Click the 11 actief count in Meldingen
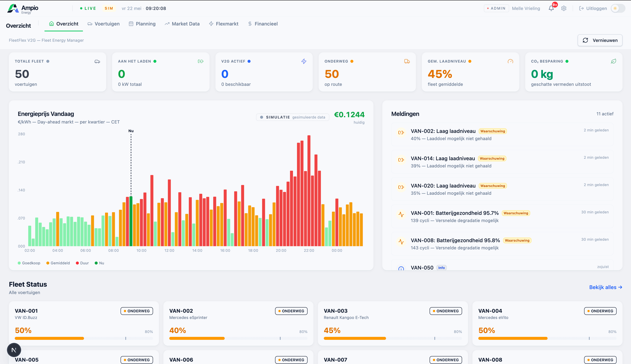Viewport: 631px width, 364px height. (605, 114)
